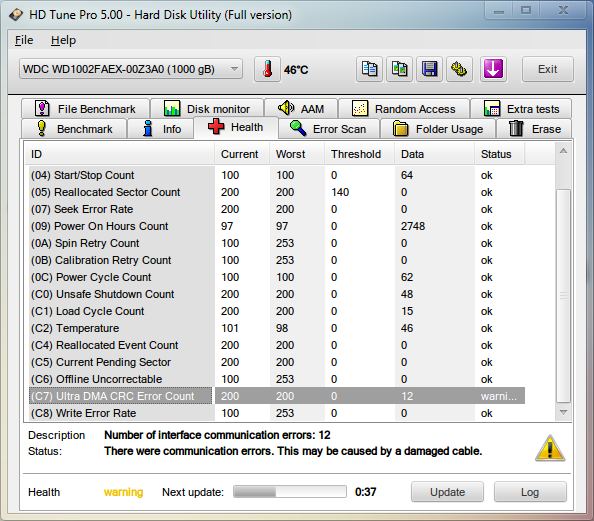
Task: Maximize the HD Tune Pro window
Action: 525,10
